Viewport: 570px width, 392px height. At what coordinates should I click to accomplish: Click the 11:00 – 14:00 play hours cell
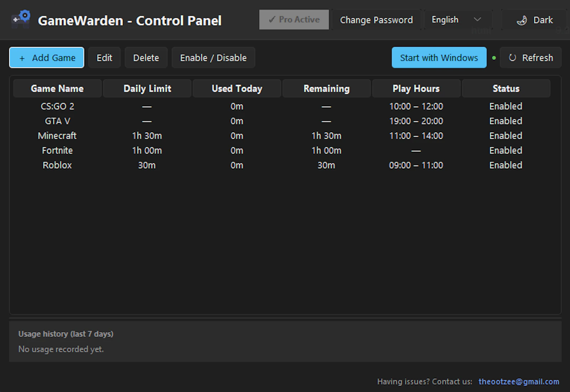(x=416, y=136)
